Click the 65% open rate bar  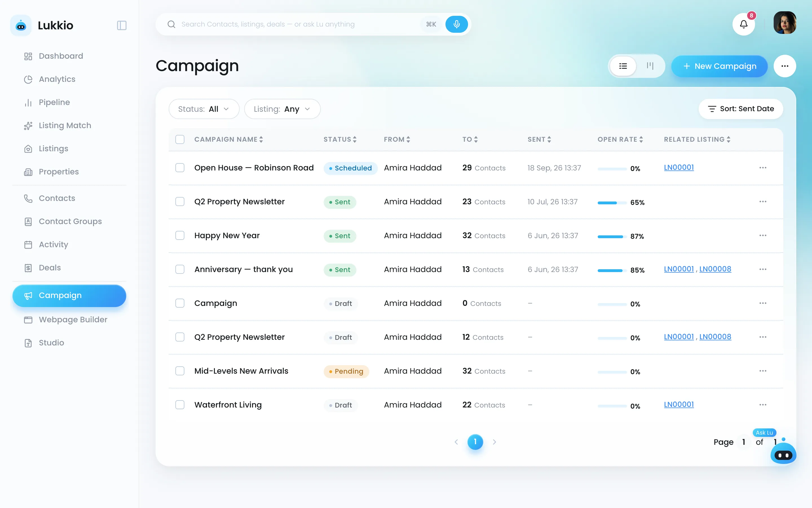click(x=612, y=203)
